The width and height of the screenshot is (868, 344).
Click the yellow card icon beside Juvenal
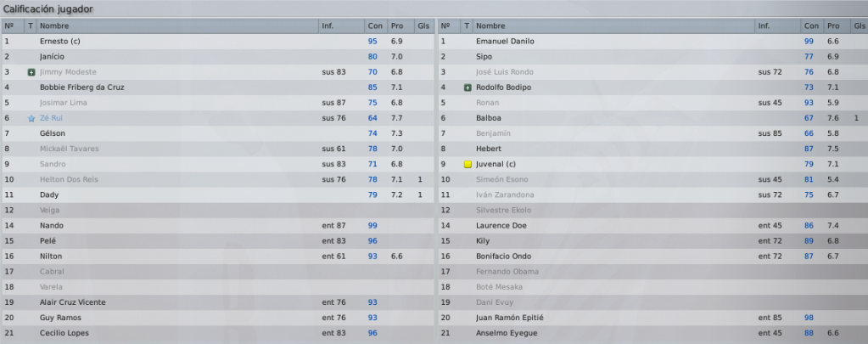point(468,164)
